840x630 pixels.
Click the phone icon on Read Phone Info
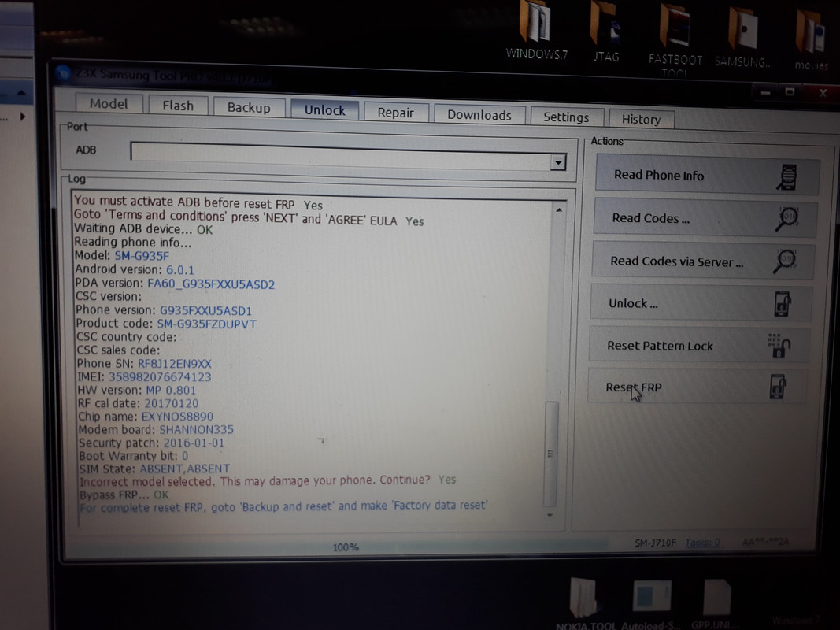pyautogui.click(x=787, y=176)
